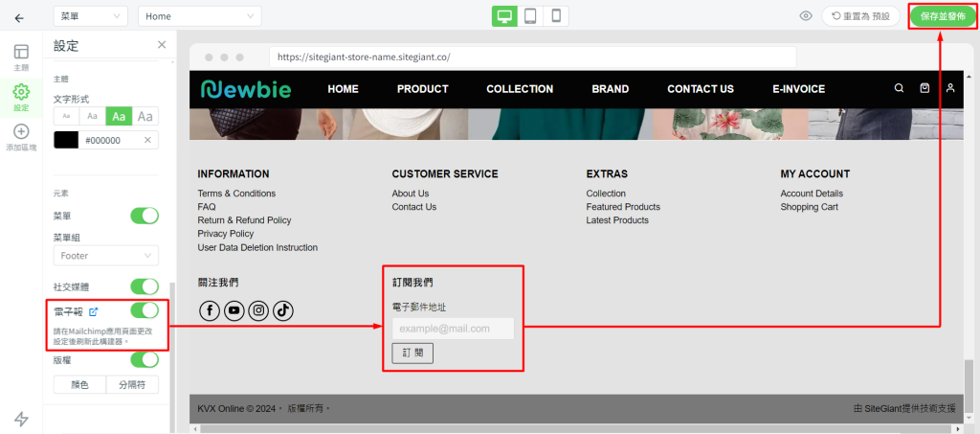Toggle the 菜單 switch off
980x434 pixels.
pos(145,216)
